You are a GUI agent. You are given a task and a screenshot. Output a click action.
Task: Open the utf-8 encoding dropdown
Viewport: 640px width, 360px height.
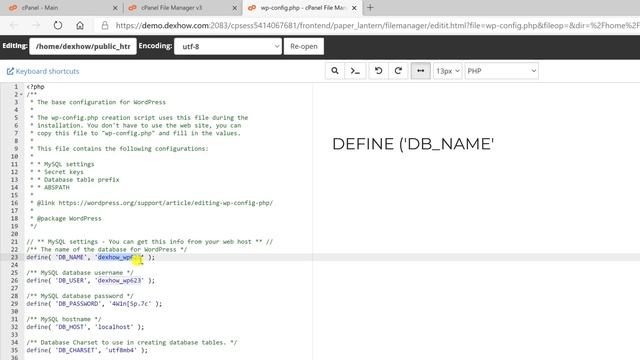(228, 47)
